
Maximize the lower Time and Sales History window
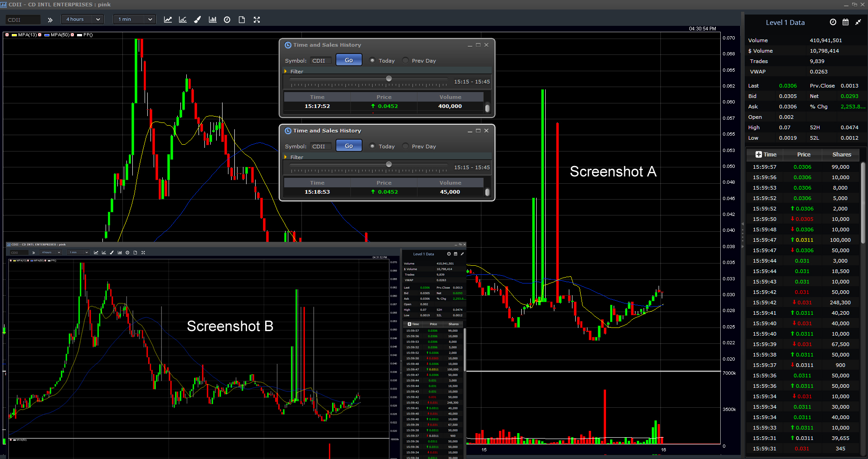478,131
